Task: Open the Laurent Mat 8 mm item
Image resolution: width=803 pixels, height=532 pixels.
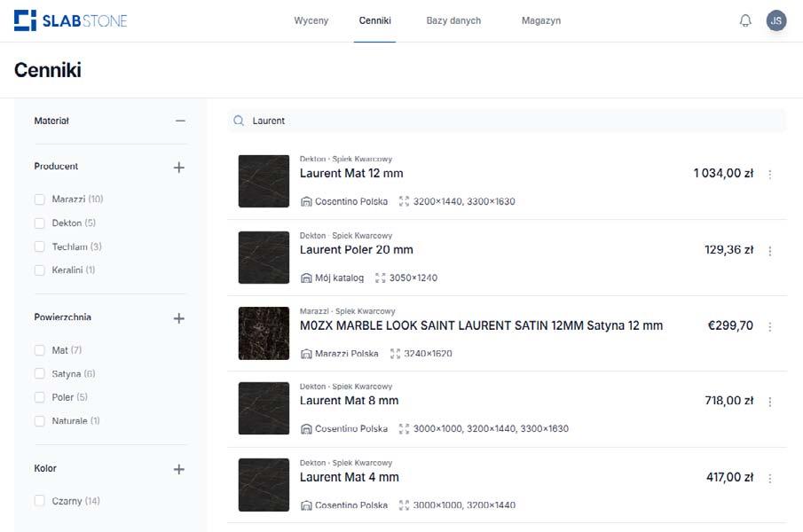Action: click(350, 401)
